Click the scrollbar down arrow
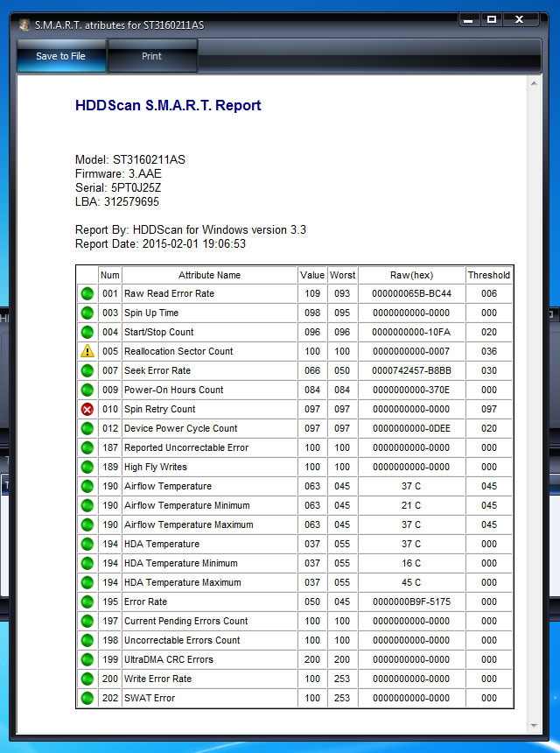 [534, 726]
